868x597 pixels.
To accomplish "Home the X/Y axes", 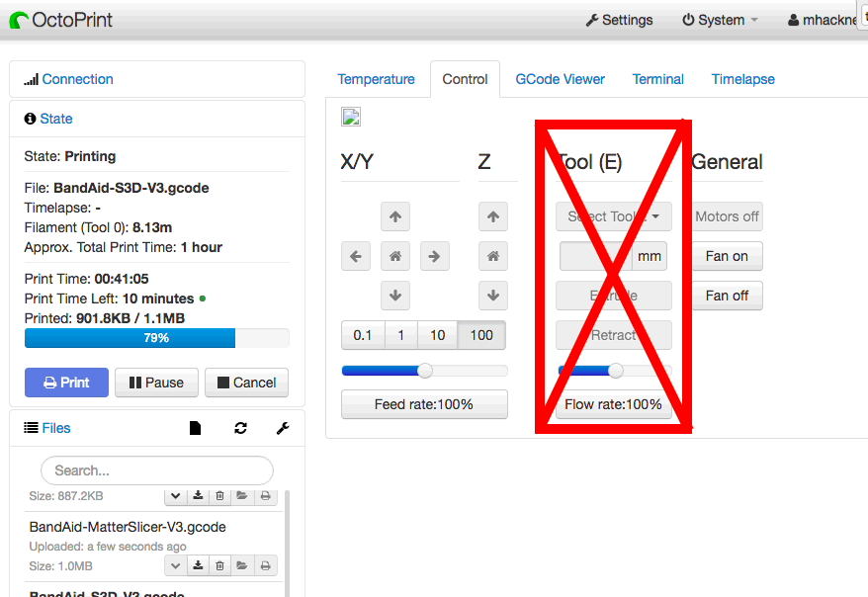I will pyautogui.click(x=394, y=256).
